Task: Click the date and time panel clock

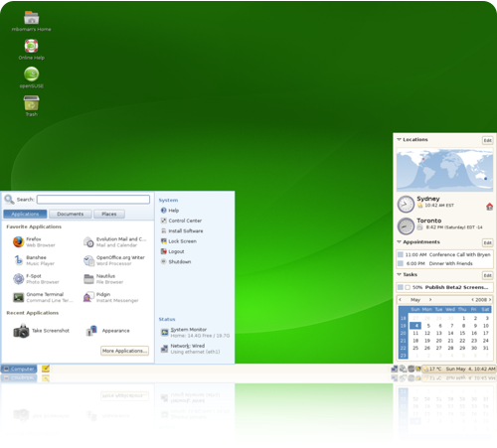Action: (x=470, y=369)
